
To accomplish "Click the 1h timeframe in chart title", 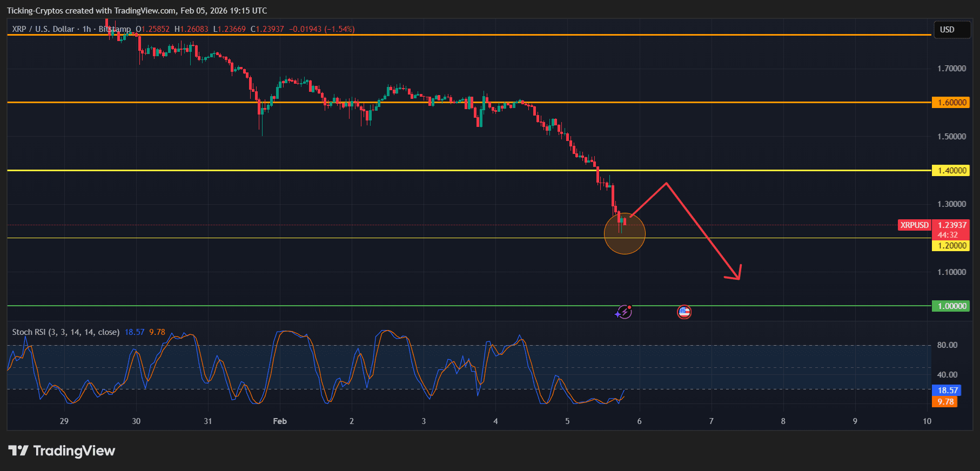I will tap(86, 29).
